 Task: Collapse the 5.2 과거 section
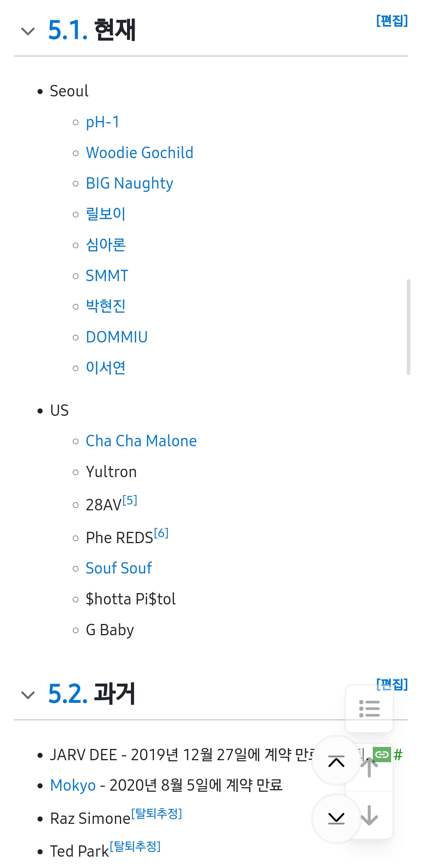click(x=28, y=695)
